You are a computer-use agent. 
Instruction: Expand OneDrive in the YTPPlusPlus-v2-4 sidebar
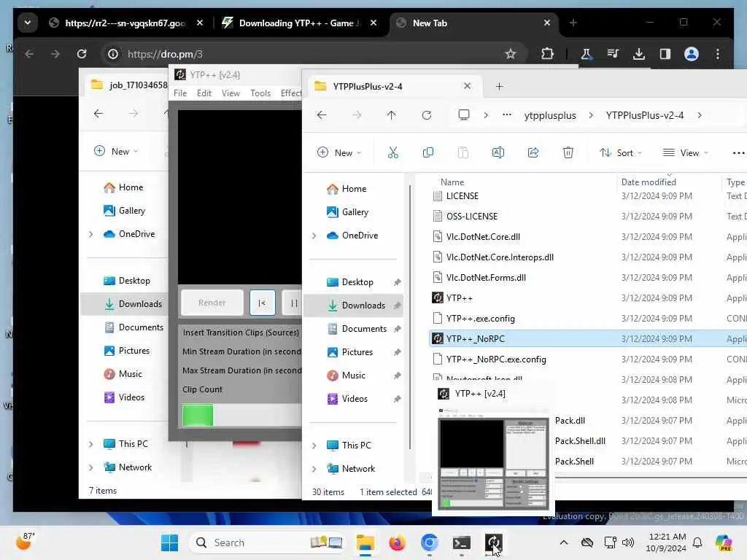click(x=314, y=236)
